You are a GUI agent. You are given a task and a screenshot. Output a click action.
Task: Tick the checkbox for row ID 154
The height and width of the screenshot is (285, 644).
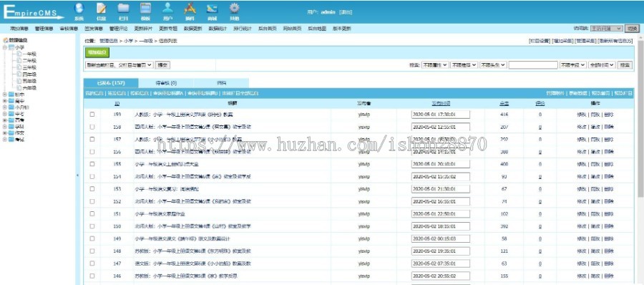point(92,176)
